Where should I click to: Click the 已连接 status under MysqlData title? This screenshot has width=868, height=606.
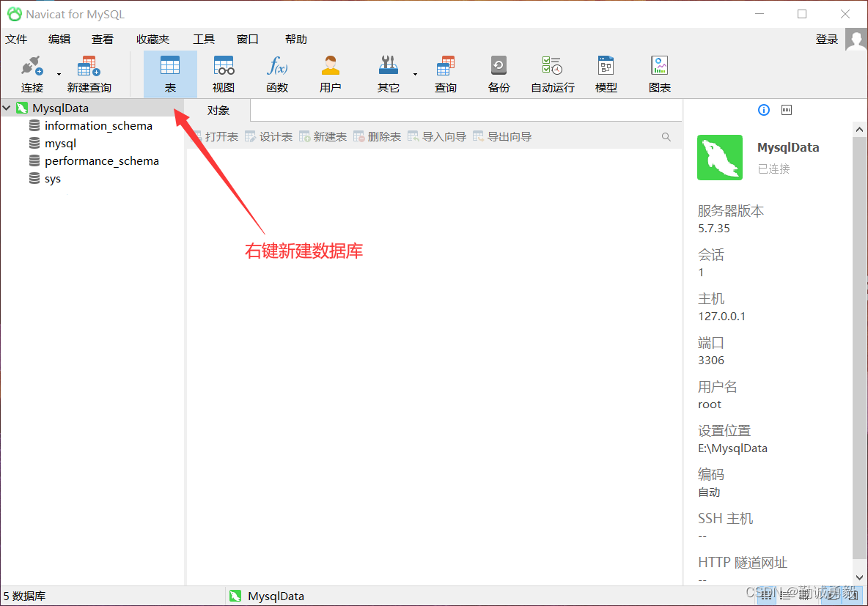pos(773,169)
